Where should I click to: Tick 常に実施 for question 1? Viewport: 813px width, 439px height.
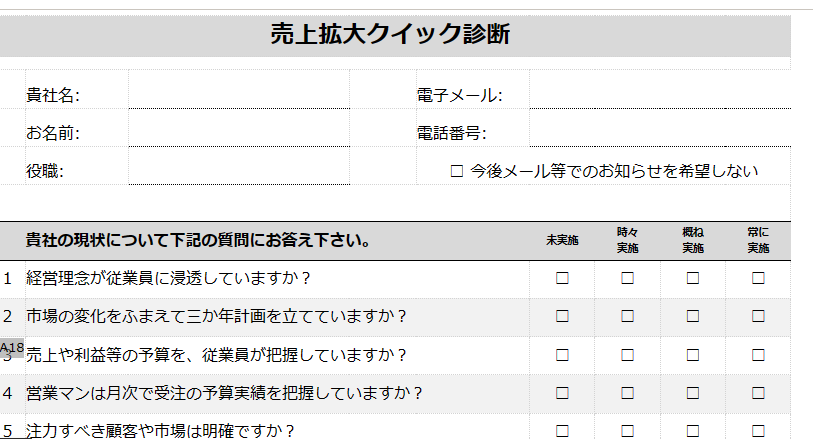pyautogui.click(x=758, y=278)
